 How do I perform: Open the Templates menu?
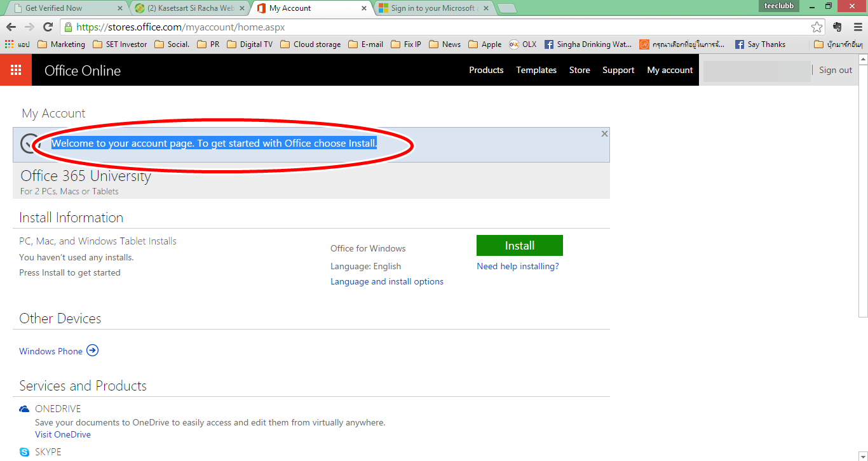pyautogui.click(x=536, y=70)
